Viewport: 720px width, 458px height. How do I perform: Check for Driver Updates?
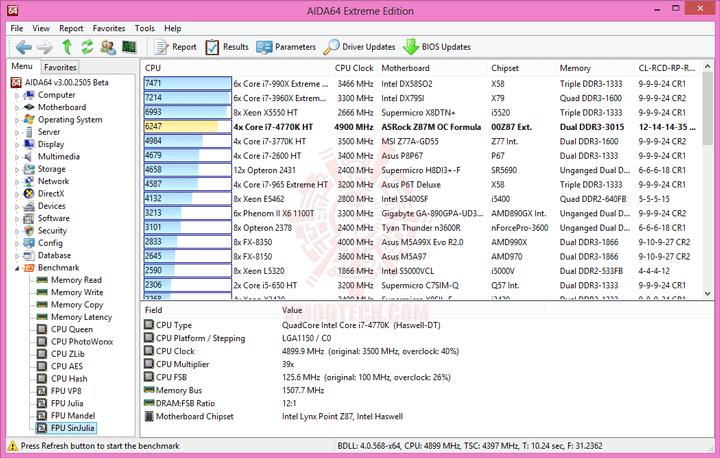click(x=359, y=47)
